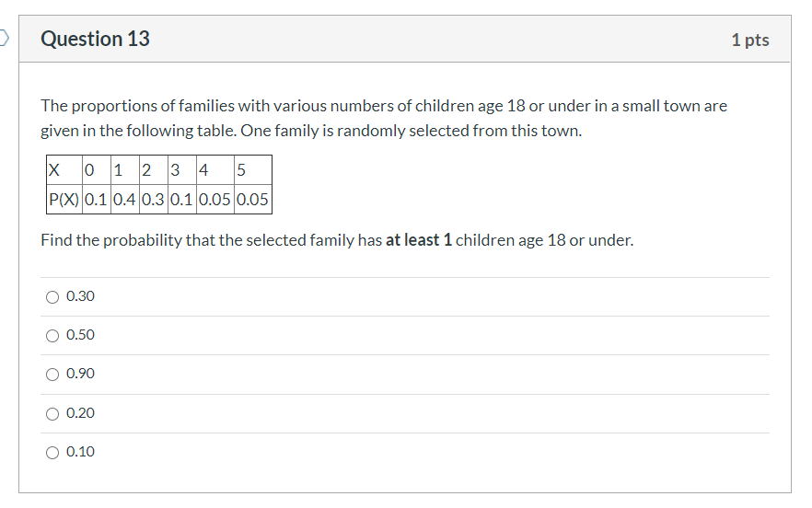Choose the 0.90 radio button
Screen dimensions: 812x508
[52, 375]
